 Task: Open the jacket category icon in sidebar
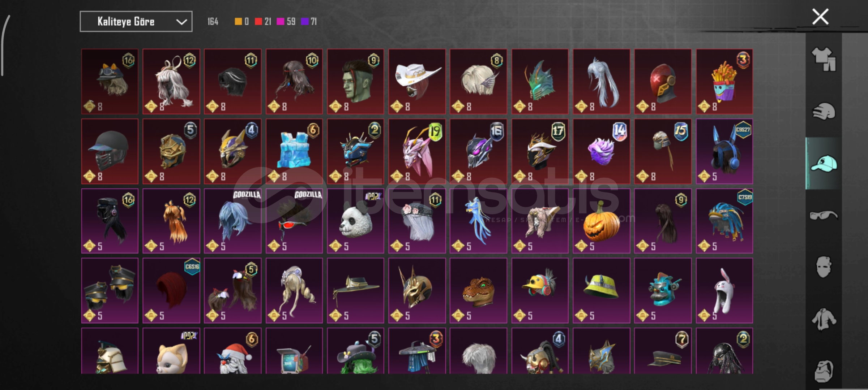[824, 319]
